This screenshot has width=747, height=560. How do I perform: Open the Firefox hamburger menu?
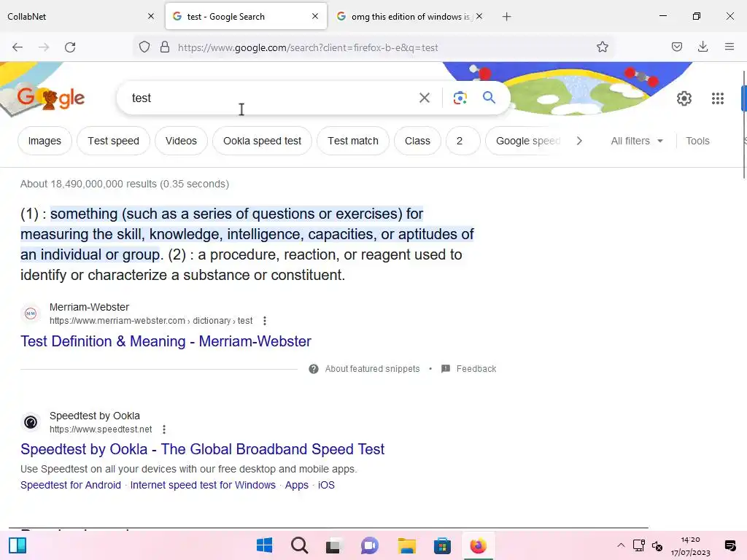[729, 47]
